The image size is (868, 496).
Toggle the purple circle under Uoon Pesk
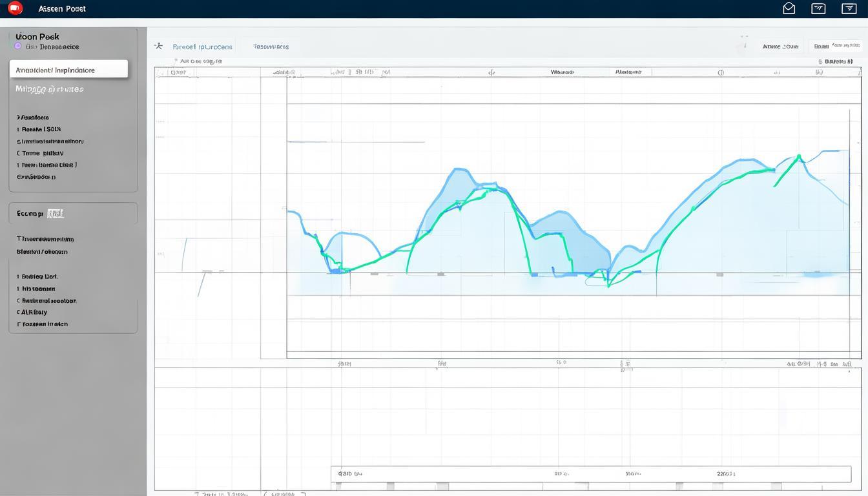coord(17,46)
